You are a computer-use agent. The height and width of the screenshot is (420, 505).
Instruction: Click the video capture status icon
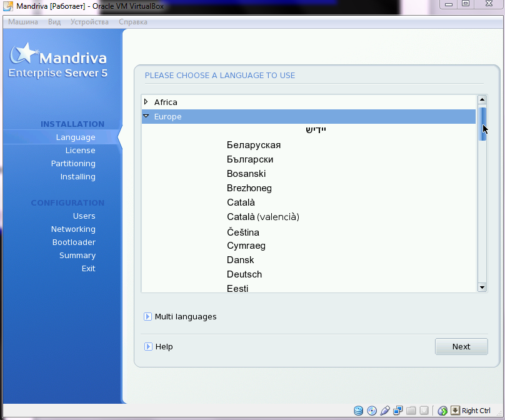[424, 411]
